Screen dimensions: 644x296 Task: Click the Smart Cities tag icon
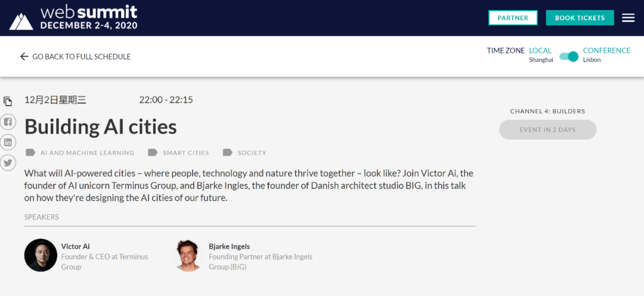153,153
